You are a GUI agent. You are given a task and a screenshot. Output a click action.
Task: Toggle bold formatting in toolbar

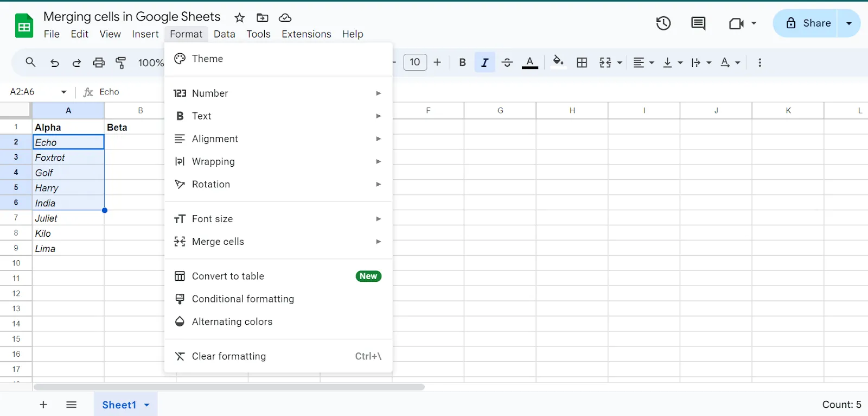(463, 62)
